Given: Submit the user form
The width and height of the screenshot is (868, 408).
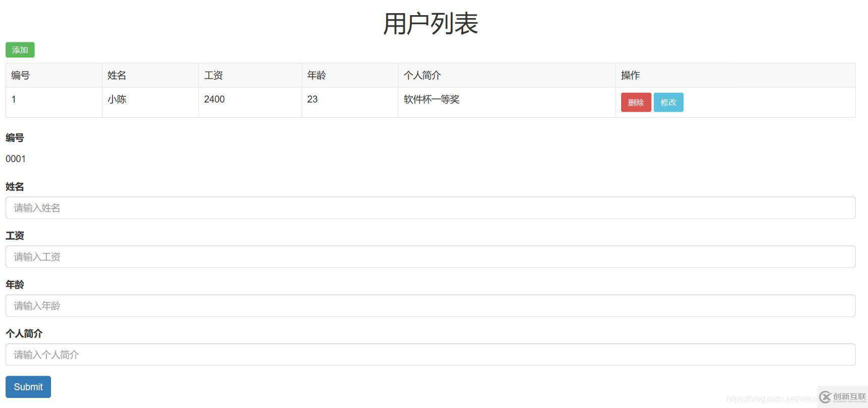Looking at the screenshot, I should 28,387.
